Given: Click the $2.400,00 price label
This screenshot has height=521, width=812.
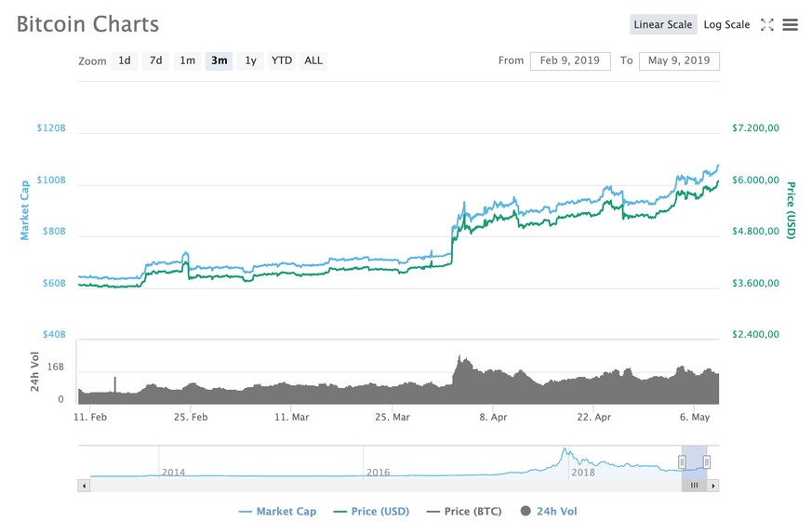Looking at the screenshot, I should tap(755, 334).
